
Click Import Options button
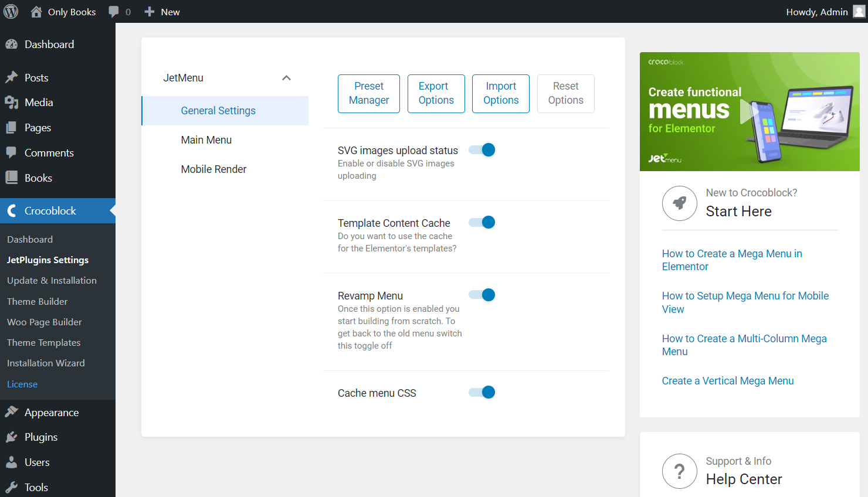(501, 94)
